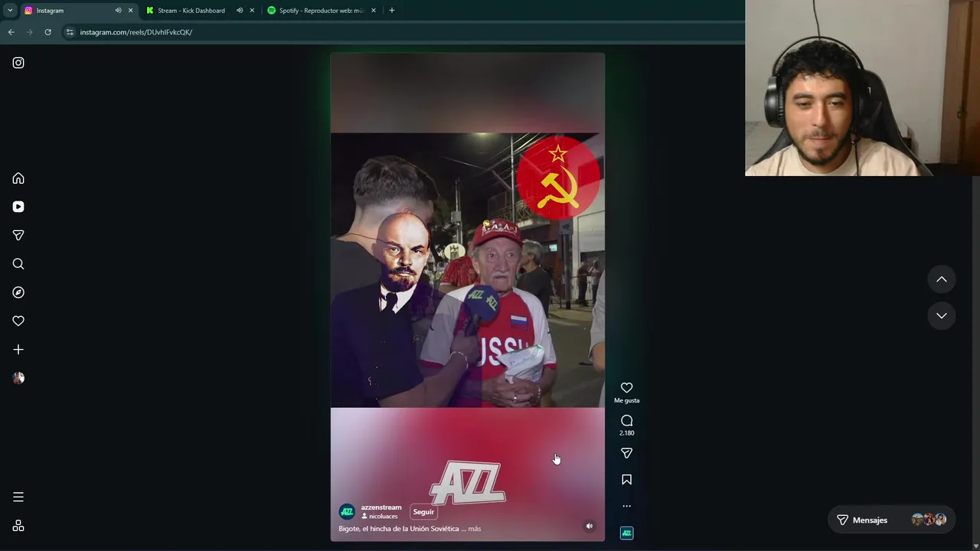Image resolution: width=980 pixels, height=551 pixels.
Task: Open audio thumbnail below reel options
Action: (x=626, y=533)
